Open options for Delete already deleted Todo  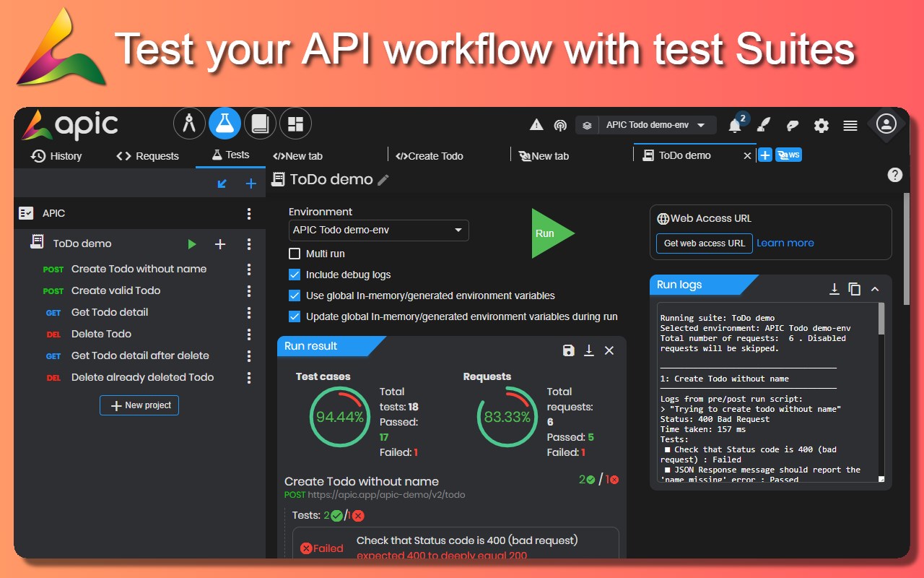click(249, 377)
